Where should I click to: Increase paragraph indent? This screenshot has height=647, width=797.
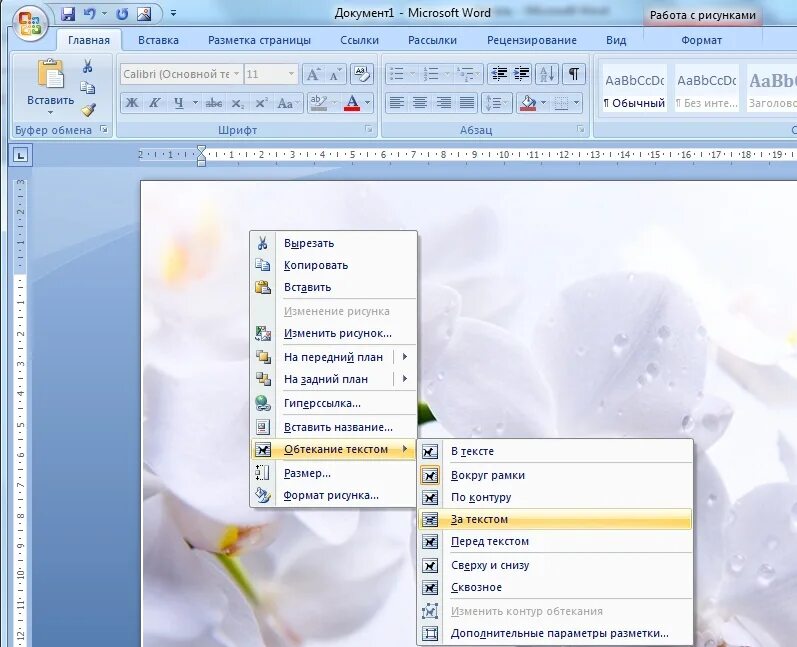[x=522, y=74]
